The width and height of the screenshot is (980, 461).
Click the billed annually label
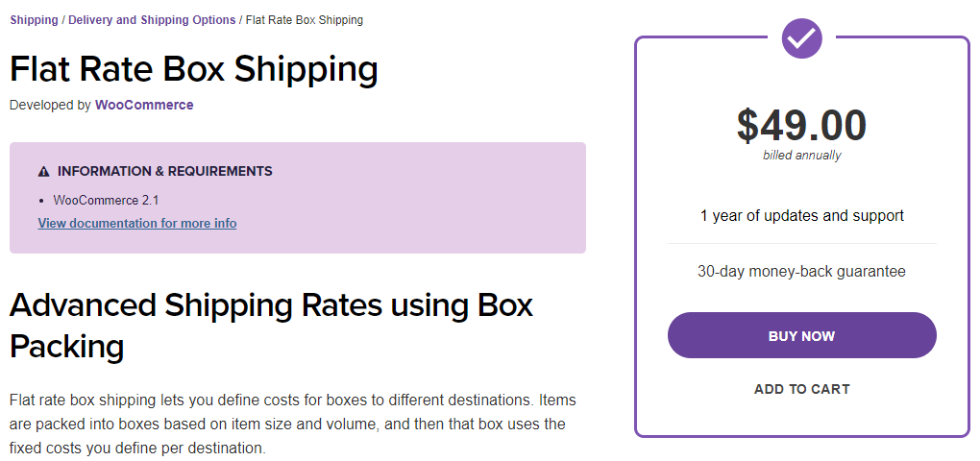802,156
